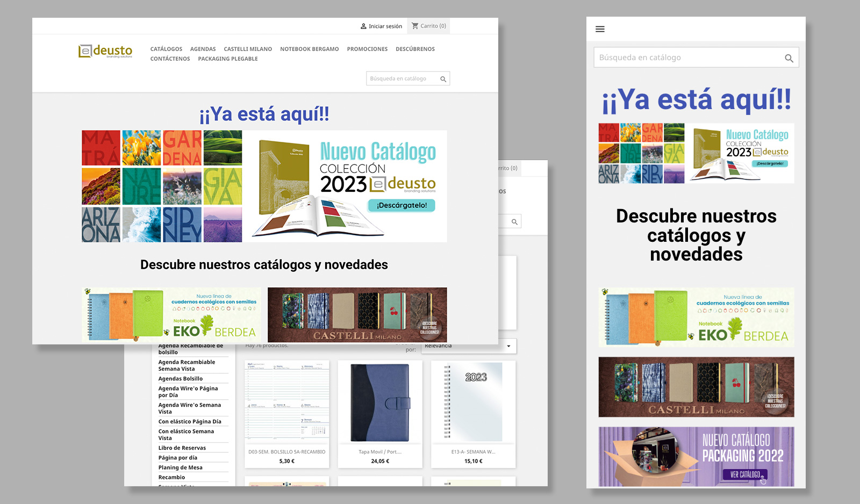Click the edeusto logo in the header
Image resolution: width=860 pixels, height=504 pixels.
[x=105, y=51]
